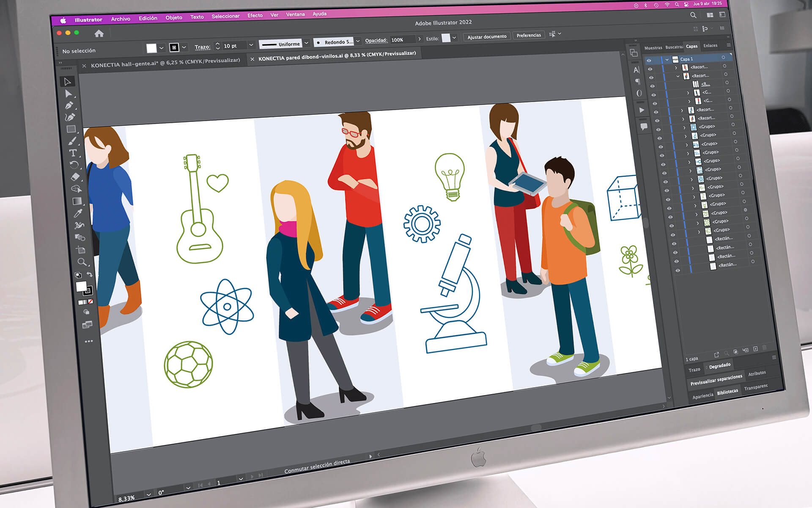812x508 pixels.
Task: Toggle visibility of last Rectán... sublayer
Action: tap(678, 271)
